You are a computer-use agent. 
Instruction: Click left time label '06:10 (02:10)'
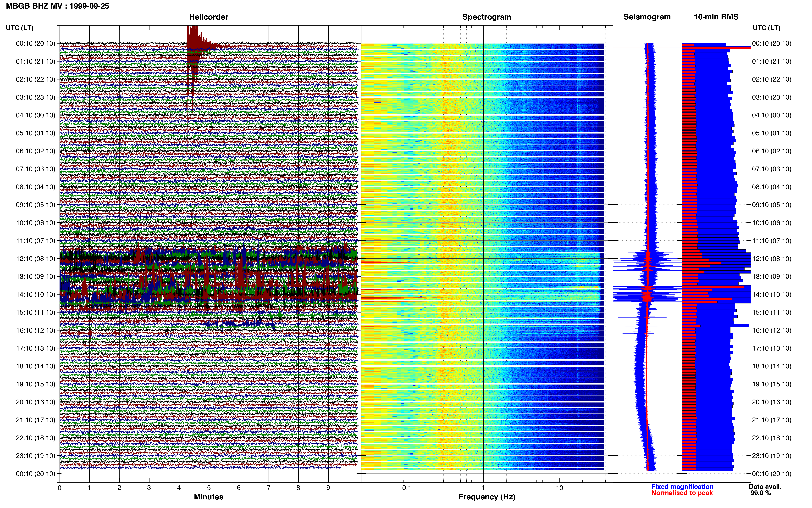pyautogui.click(x=36, y=151)
